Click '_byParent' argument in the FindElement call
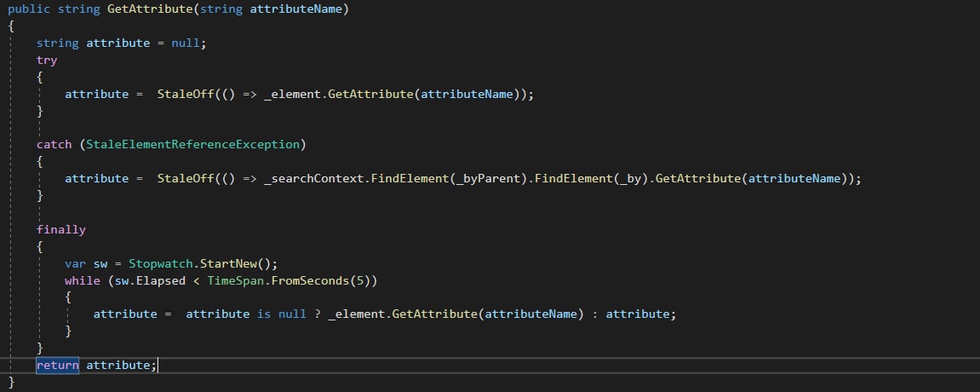Viewport: 980px width, 392px height. point(488,178)
